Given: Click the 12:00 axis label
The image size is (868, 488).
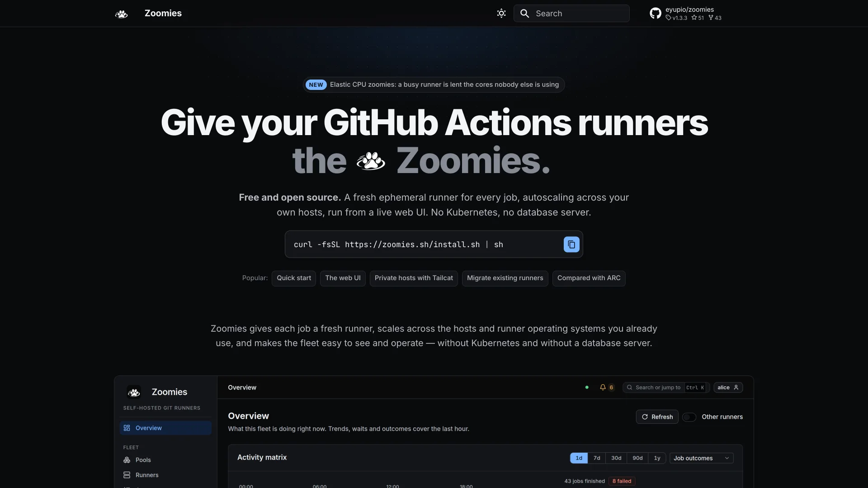Looking at the screenshot, I should pyautogui.click(x=392, y=486).
